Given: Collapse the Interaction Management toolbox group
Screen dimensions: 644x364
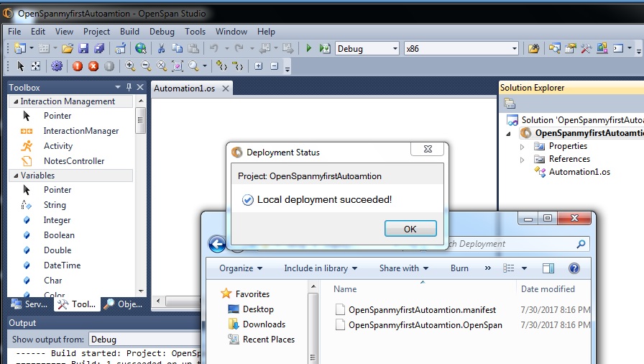Looking at the screenshot, I should (16, 101).
